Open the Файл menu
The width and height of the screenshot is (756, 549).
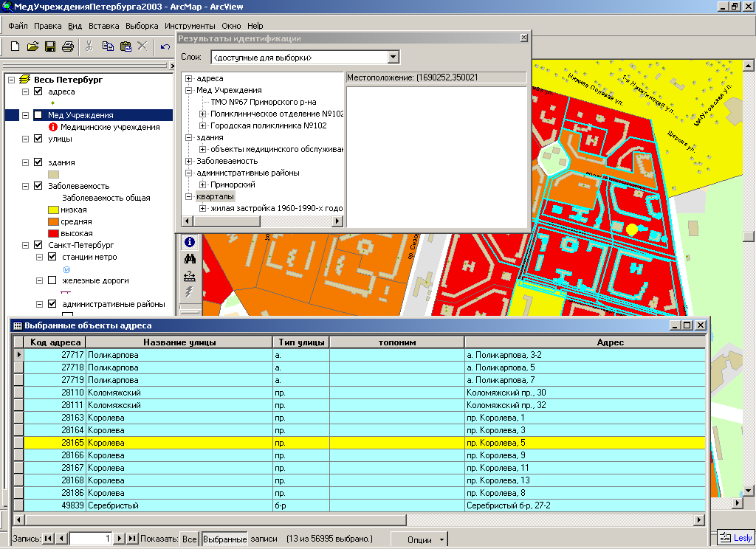[18, 26]
